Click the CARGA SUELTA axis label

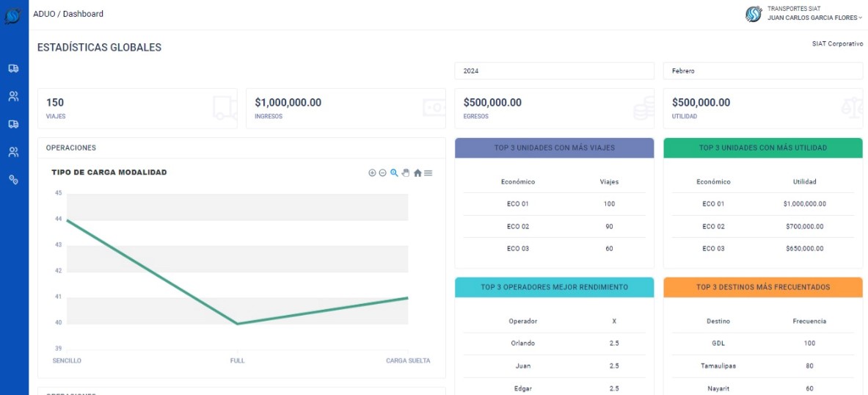click(x=408, y=360)
